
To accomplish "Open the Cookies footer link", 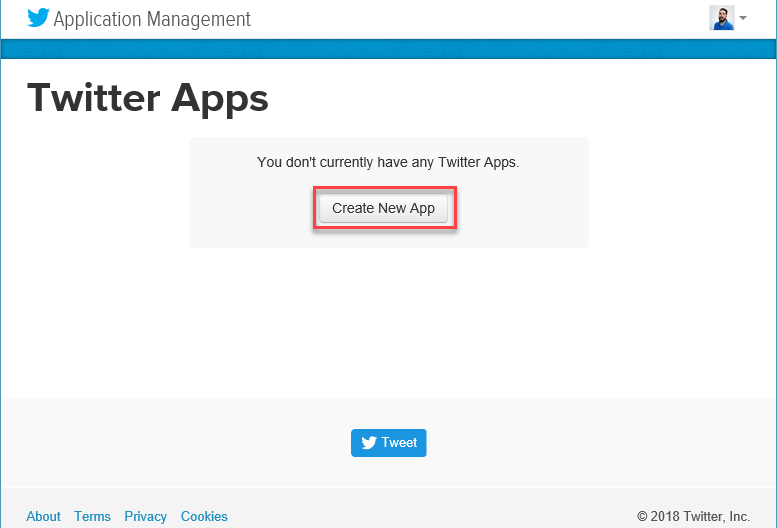I will (204, 516).
